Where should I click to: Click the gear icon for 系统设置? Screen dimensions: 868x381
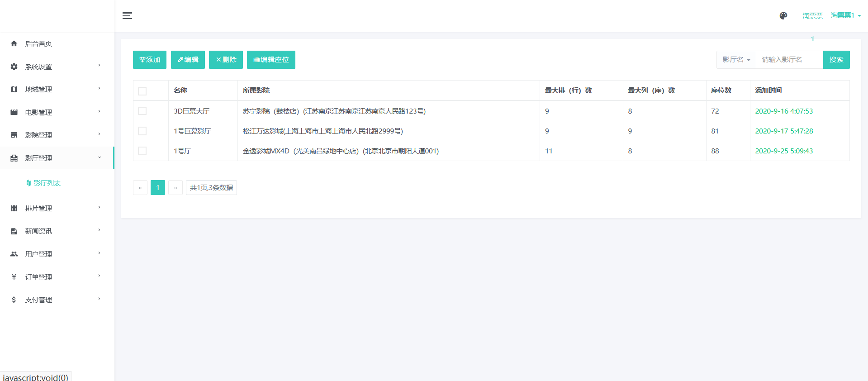click(x=14, y=67)
